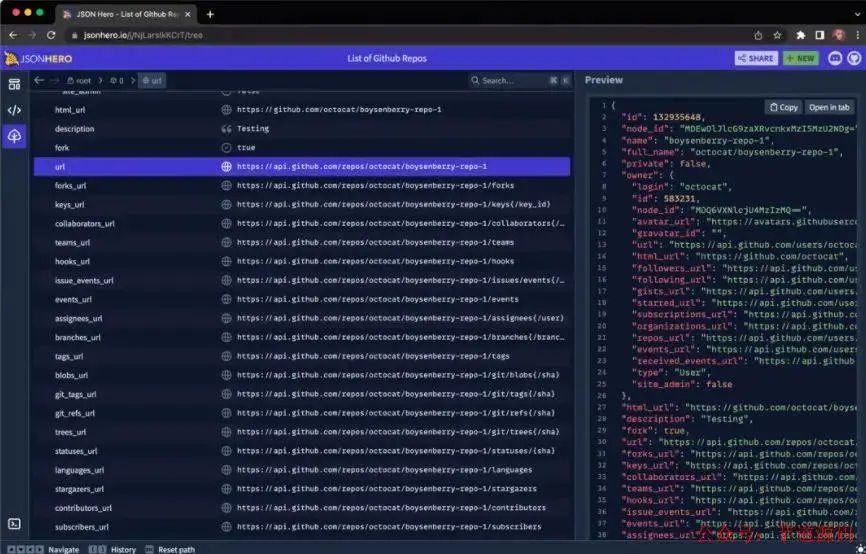
Task: Click the List of Github Repos title
Action: click(387, 59)
